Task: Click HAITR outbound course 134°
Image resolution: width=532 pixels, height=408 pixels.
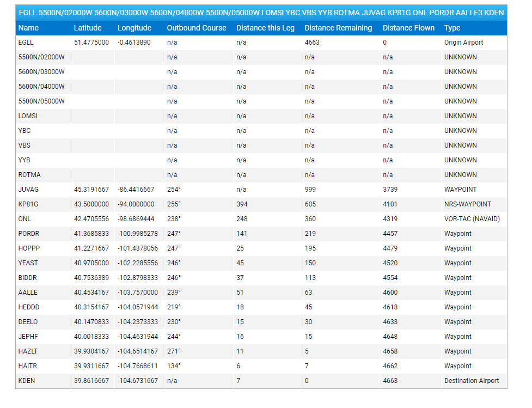Action: click(x=174, y=366)
